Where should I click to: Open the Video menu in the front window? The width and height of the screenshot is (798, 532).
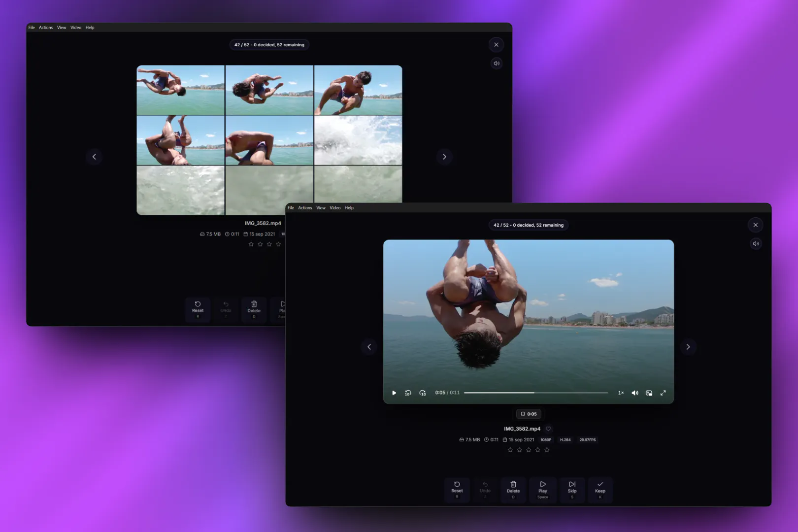(335, 208)
